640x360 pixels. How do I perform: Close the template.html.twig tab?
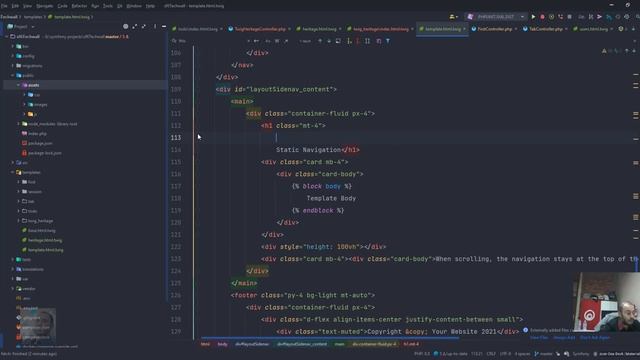tap(464, 29)
